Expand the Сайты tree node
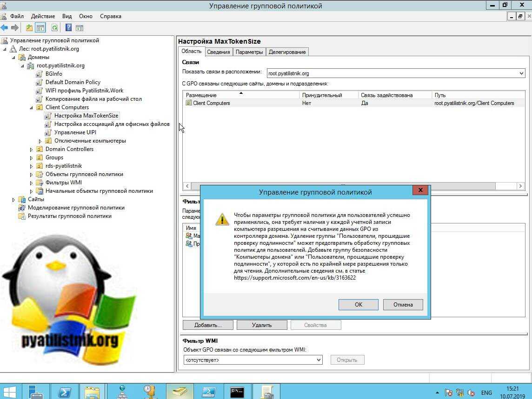This screenshot has width=532, height=399. (14, 199)
